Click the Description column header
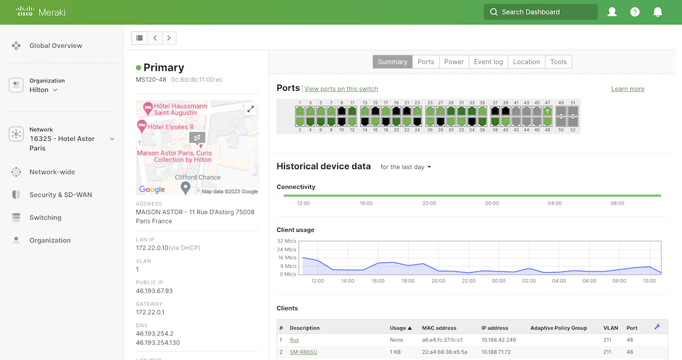 (x=304, y=328)
